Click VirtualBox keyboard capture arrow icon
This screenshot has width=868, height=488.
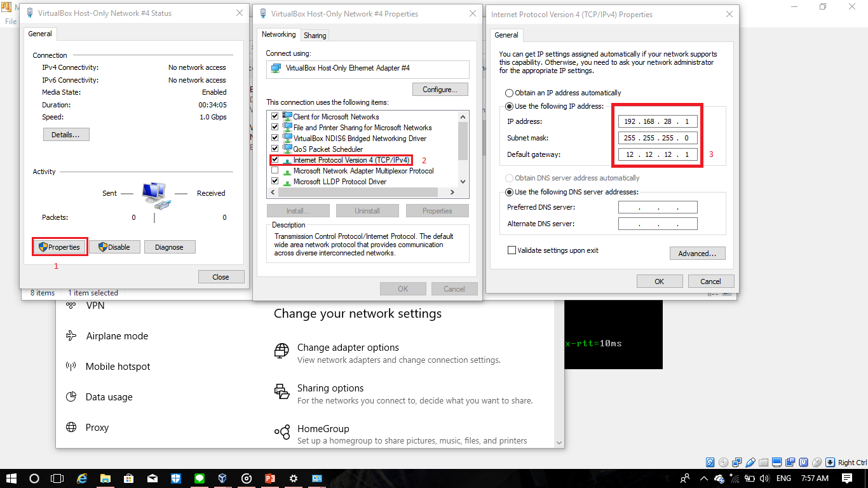(830, 463)
